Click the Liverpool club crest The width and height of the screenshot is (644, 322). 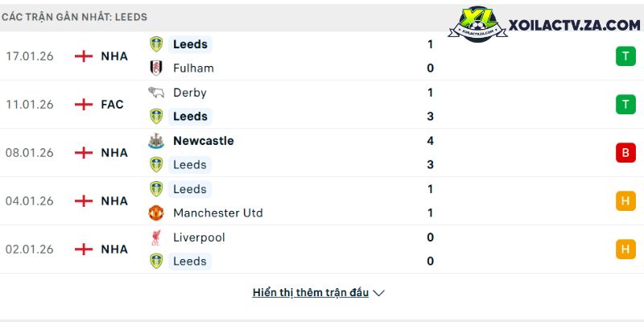point(156,237)
